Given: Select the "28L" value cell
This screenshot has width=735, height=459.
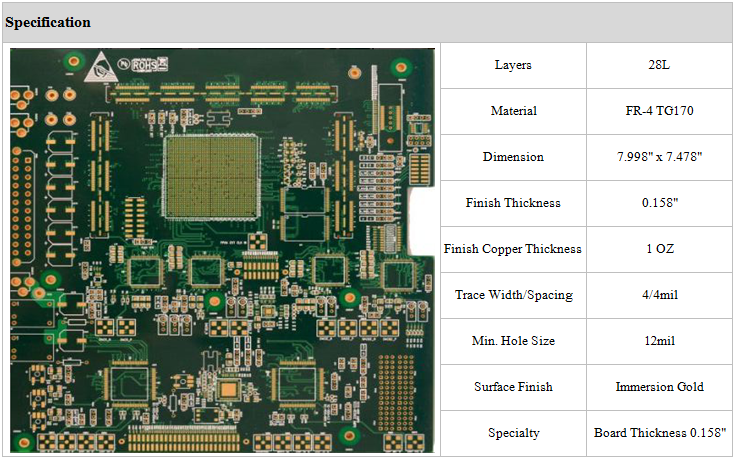Looking at the screenshot, I should coord(659,65).
